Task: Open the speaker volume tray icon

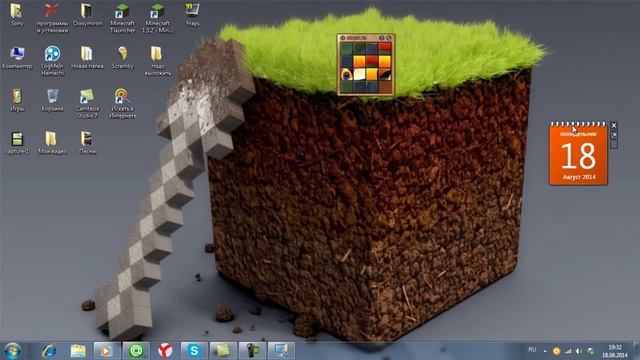Action: (x=579, y=351)
